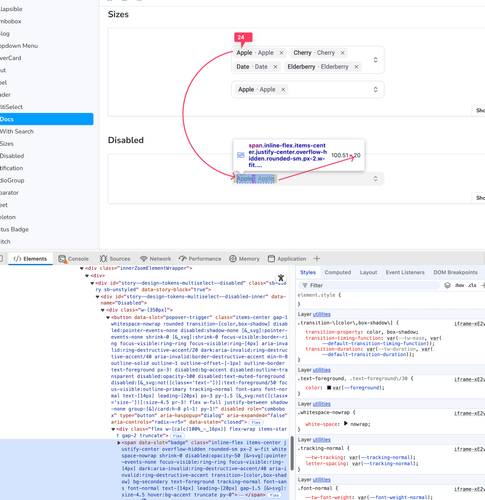Collapse the disabled-inner div node
This screenshot has width=485, height=500.
tap(98, 297)
